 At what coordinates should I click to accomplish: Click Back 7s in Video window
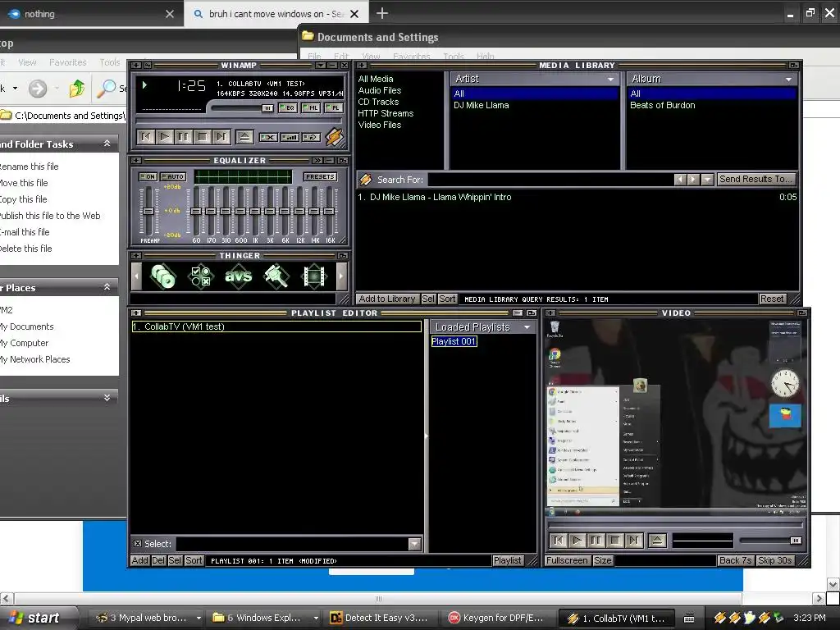(x=736, y=560)
